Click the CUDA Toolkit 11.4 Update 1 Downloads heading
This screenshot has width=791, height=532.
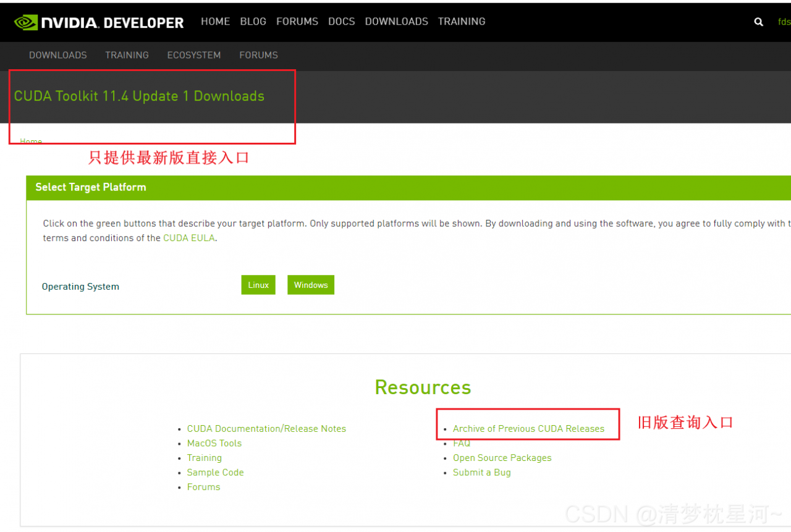click(x=139, y=96)
